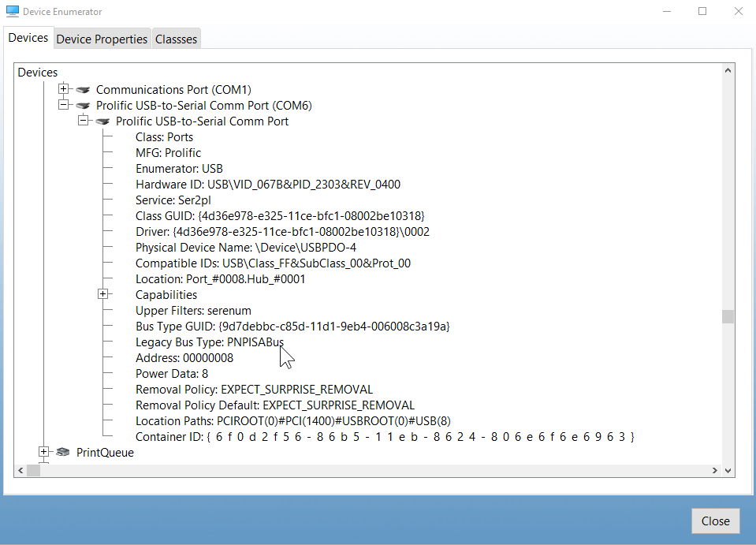The width and height of the screenshot is (756, 545).
Task: Click the horizontal scrollbar right arrow
Action: [x=715, y=470]
